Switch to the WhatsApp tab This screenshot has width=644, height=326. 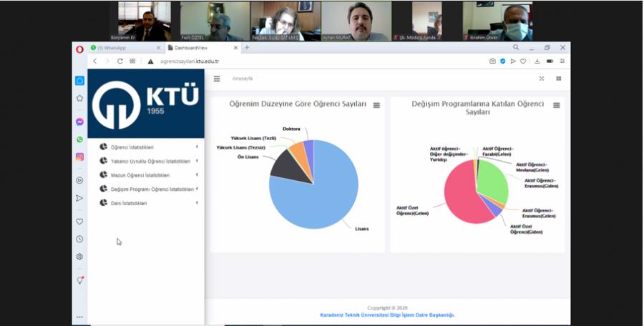[x=122, y=48]
